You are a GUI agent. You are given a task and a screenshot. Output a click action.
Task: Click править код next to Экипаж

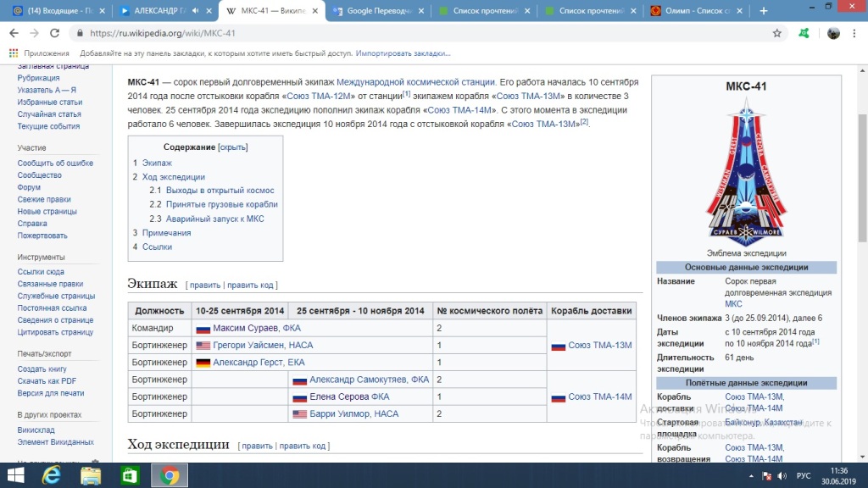(250, 285)
